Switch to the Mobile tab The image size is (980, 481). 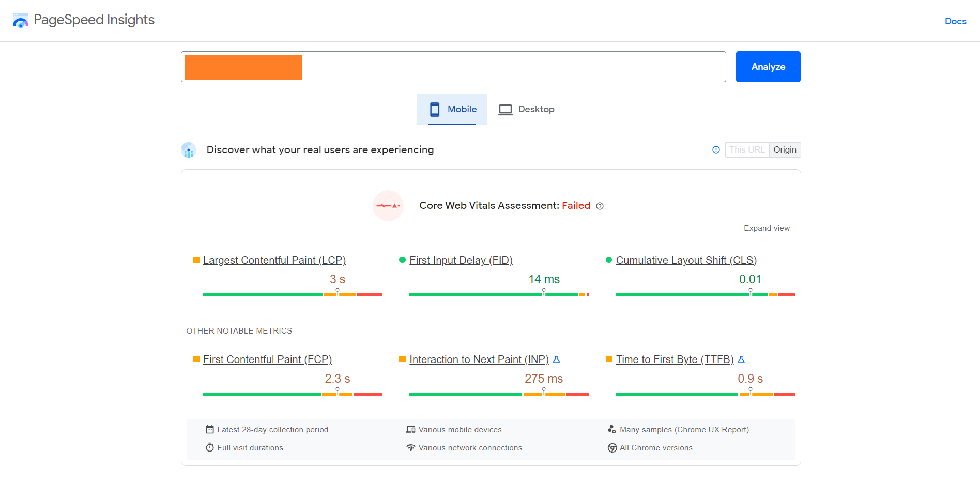pyautogui.click(x=452, y=109)
